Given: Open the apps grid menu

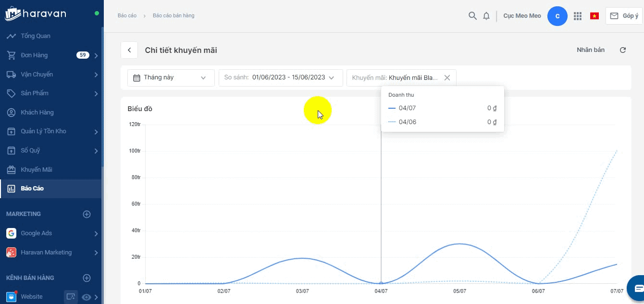Looking at the screenshot, I should click(x=578, y=16).
